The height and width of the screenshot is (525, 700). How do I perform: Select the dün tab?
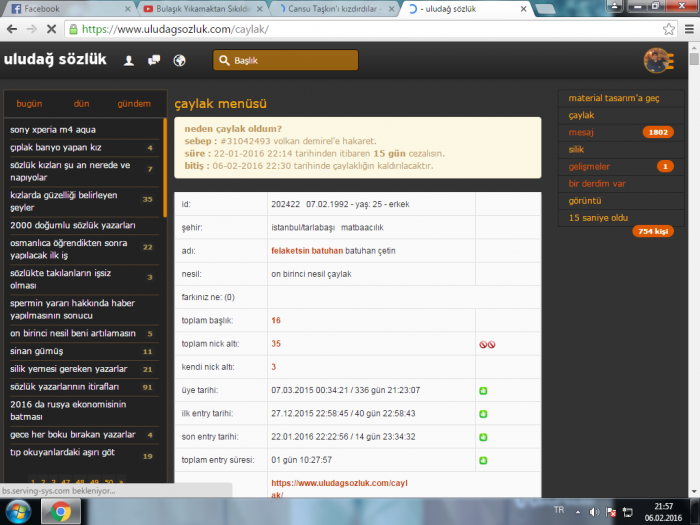click(81, 104)
